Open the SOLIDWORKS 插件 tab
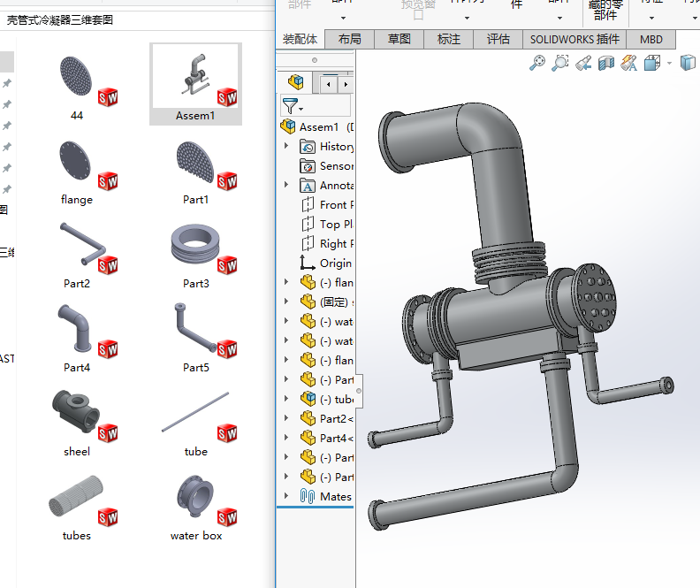The width and height of the screenshot is (700, 588). point(574,39)
